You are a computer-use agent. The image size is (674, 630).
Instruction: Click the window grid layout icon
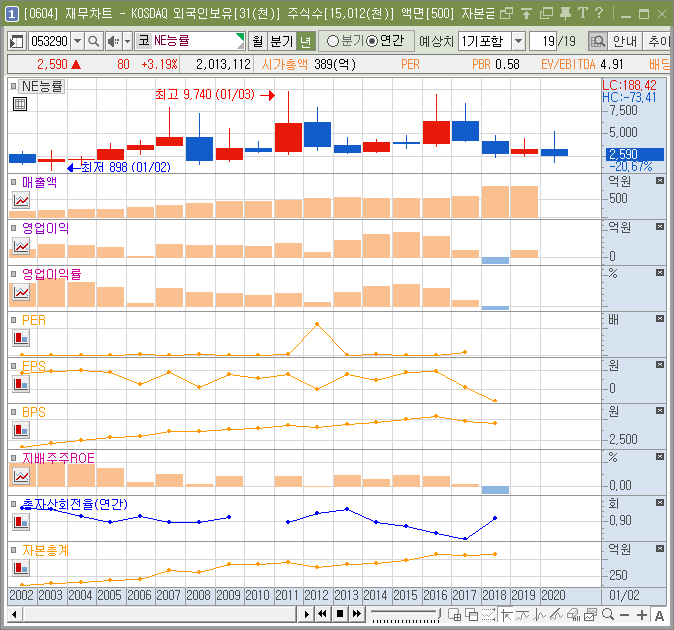(x=454, y=615)
